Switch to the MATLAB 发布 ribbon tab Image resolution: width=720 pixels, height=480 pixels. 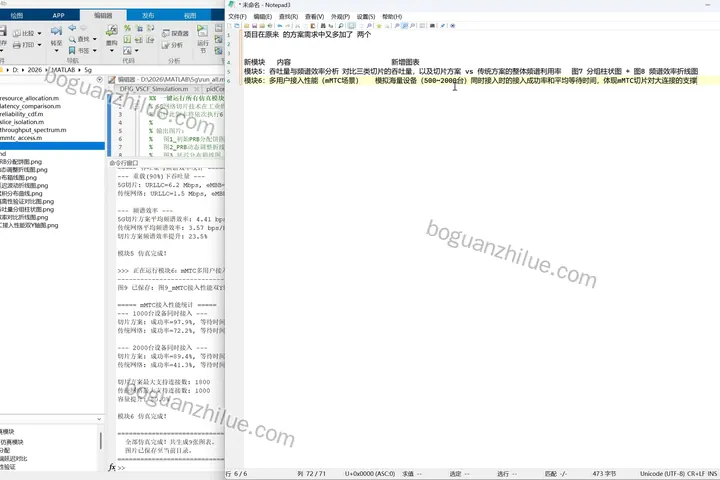tap(148, 15)
